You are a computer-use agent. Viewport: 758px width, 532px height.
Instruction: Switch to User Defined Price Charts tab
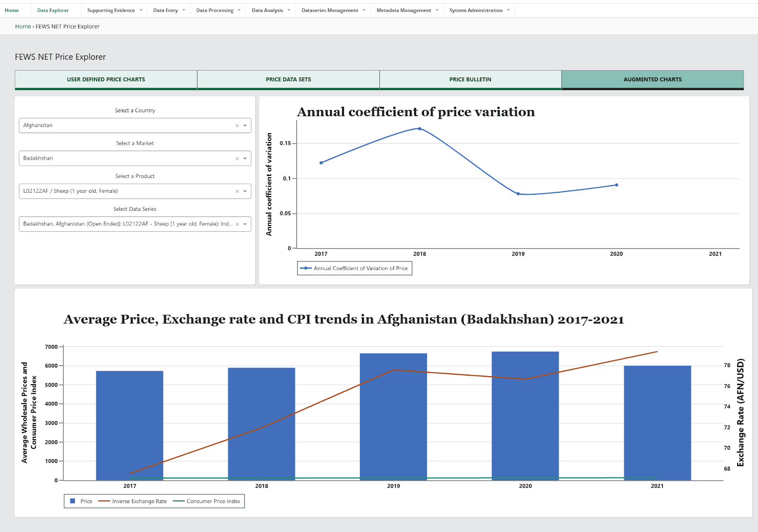(106, 80)
